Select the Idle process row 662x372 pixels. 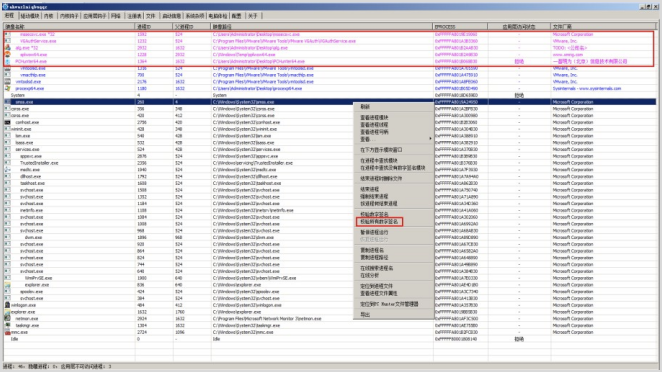pos(330,339)
